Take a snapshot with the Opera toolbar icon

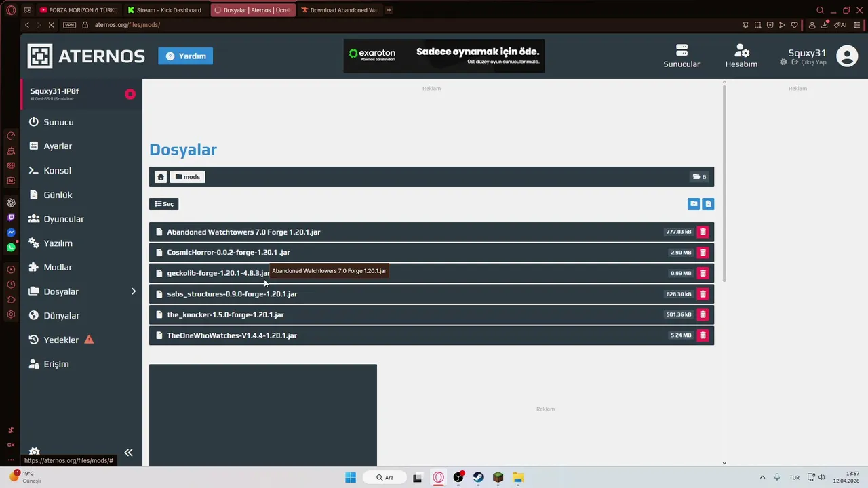click(x=757, y=25)
